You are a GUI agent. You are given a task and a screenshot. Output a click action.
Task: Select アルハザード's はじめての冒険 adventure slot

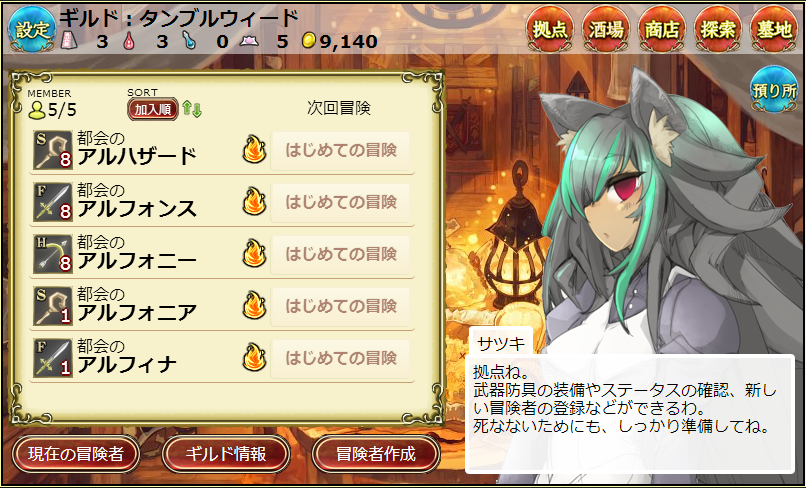[x=340, y=150]
